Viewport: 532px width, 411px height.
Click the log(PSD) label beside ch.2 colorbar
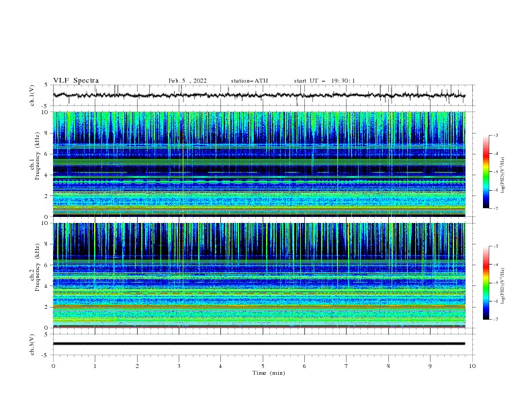pos(503,286)
